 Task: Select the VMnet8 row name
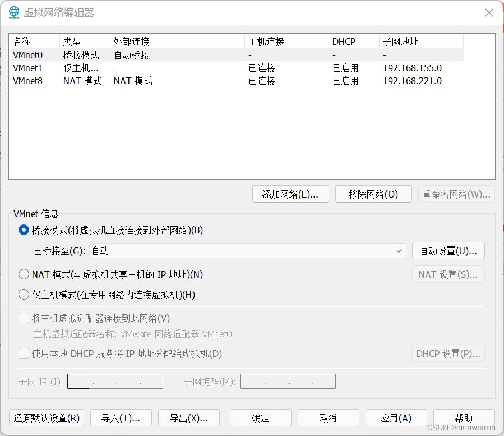(27, 81)
